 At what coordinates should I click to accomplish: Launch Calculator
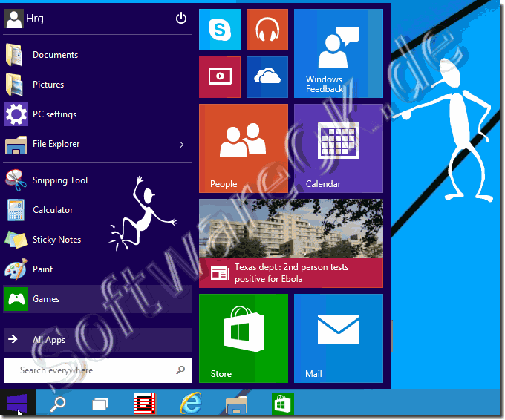click(x=97, y=210)
